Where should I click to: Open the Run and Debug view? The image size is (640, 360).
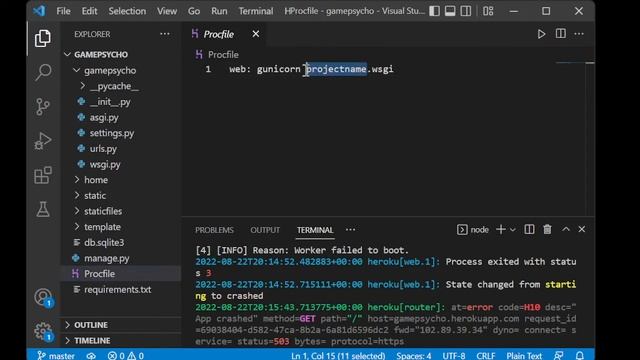coord(43,141)
